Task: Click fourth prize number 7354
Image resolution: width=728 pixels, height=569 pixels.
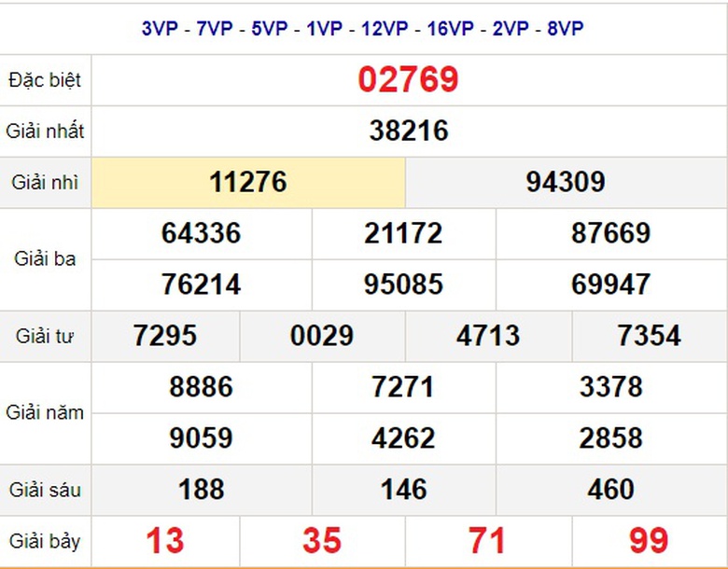Action: coord(649,336)
